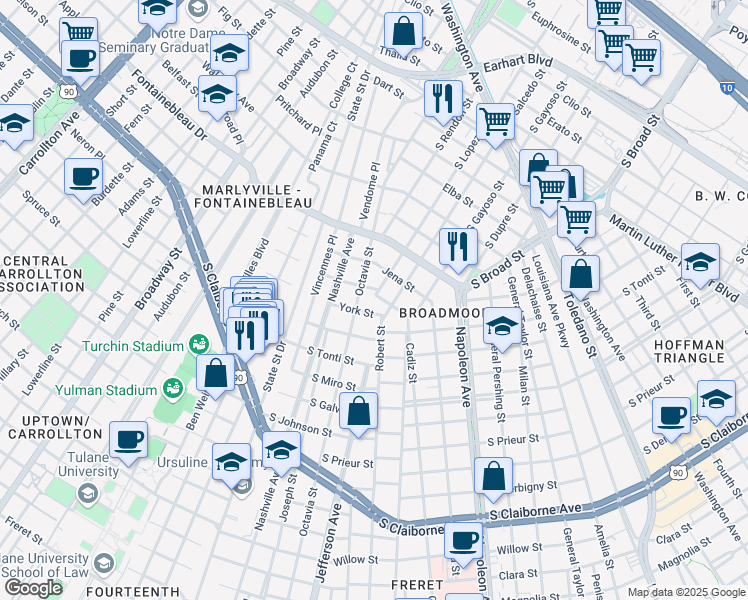748x600 pixels.
Task: Click the school marker near Fig St
Action: (x=229, y=56)
